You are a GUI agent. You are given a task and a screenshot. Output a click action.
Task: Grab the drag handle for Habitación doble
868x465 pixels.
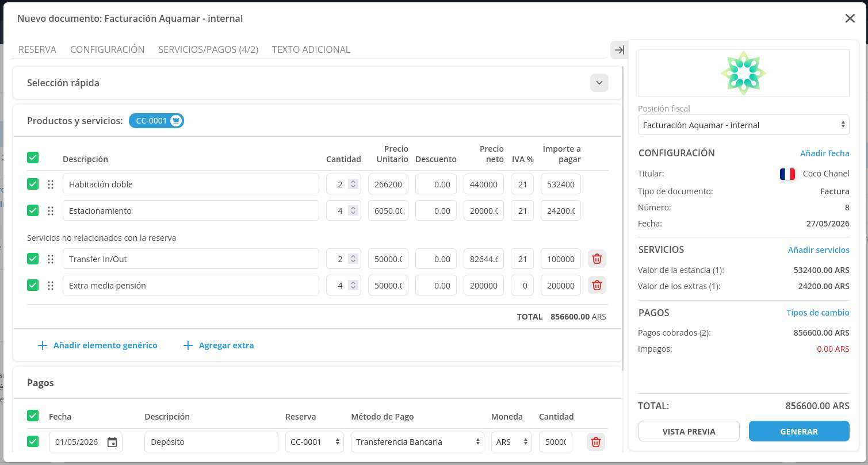51,185
